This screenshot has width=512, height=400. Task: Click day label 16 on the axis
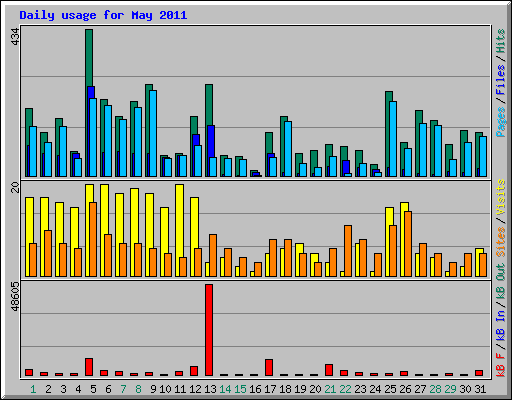click(255, 389)
